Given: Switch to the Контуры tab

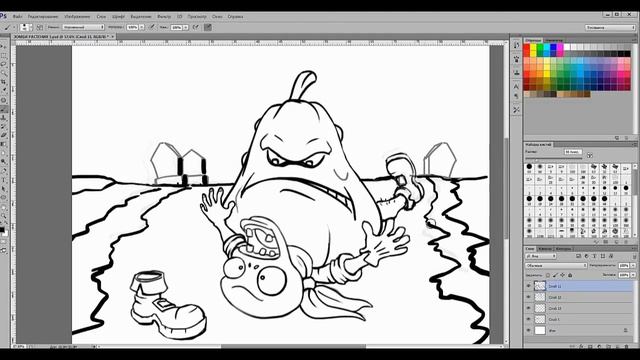Looking at the screenshot, I should [x=564, y=249].
